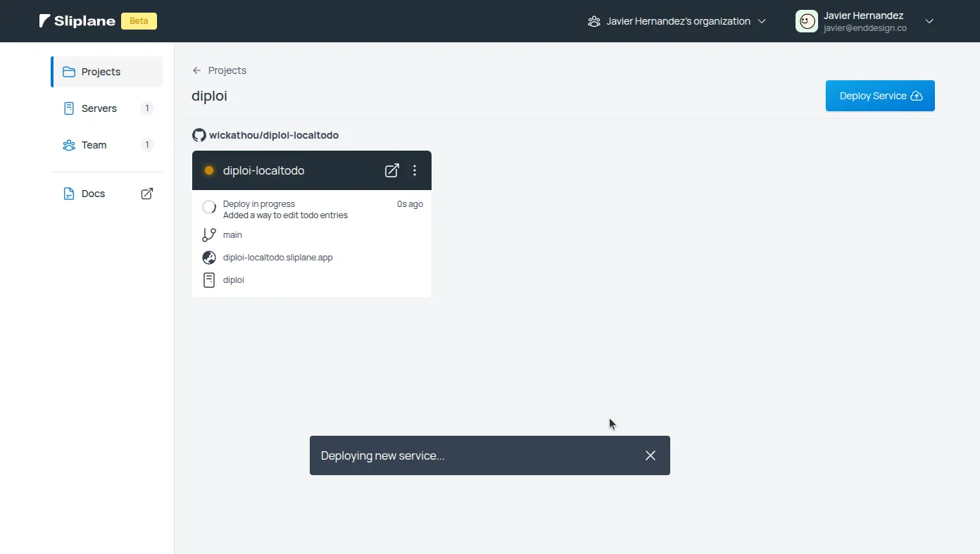The image size is (980, 554).
Task: Click the Servers icon in the sidebar
Action: coord(69,108)
